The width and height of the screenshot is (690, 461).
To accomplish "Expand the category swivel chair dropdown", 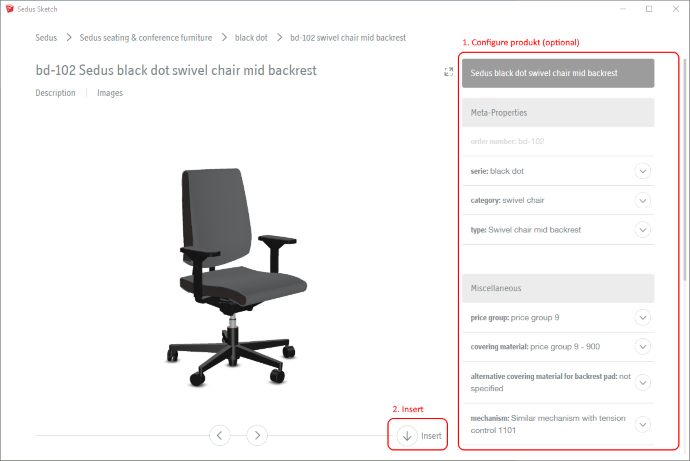I will pos(642,201).
